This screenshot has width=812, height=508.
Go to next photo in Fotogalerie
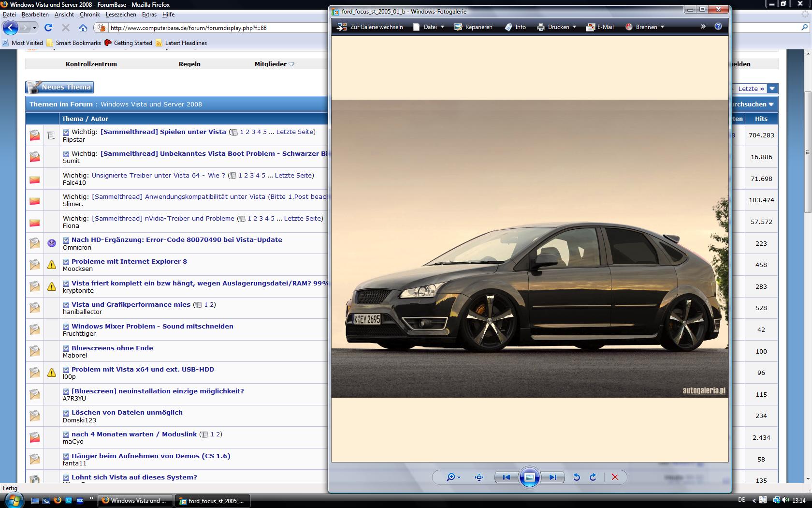[x=552, y=477]
